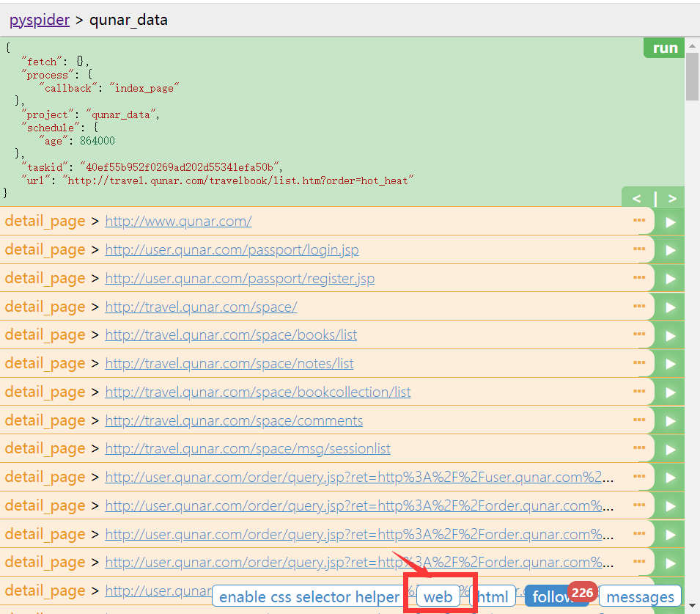Viewport: 700px width, 614px height.
Task: Open the space/msg/sessionlist link
Action: click(248, 449)
